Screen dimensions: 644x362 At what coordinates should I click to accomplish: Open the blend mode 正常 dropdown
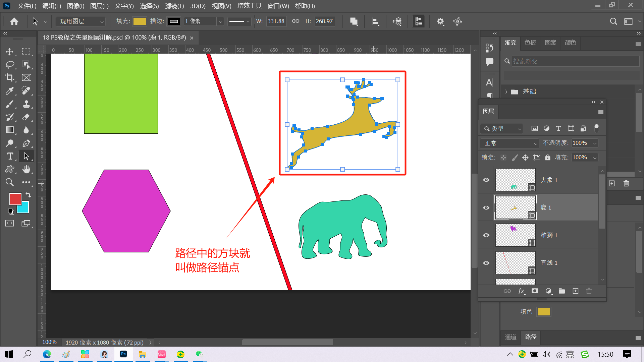pos(509,143)
